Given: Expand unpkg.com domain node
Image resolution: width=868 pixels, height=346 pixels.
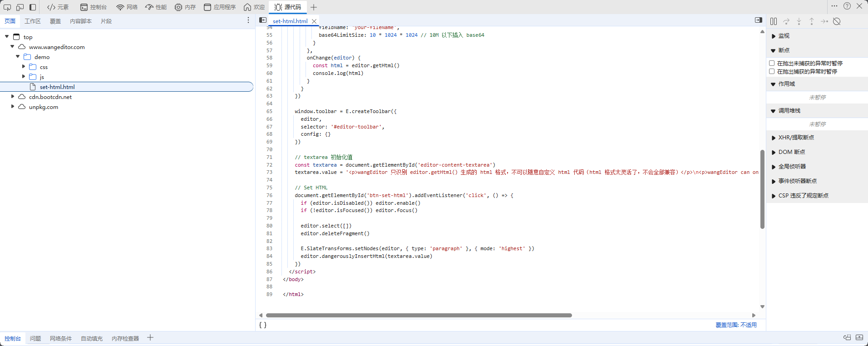Looking at the screenshot, I should point(12,107).
